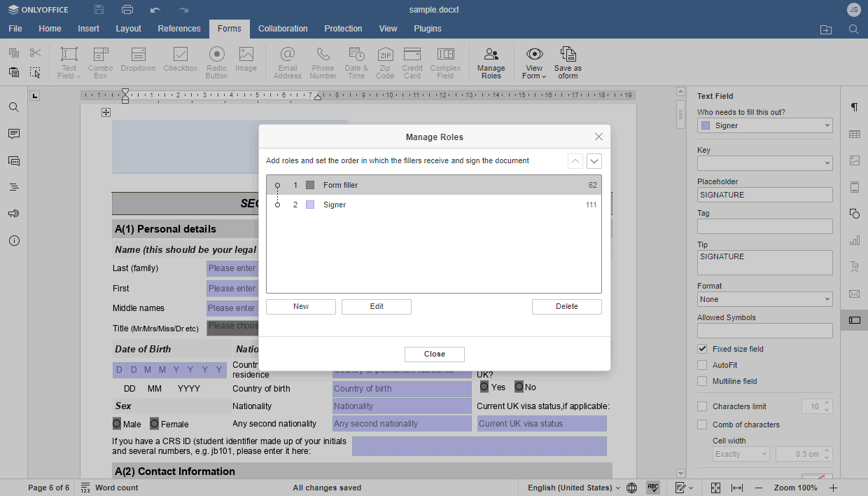Open the Format dropdown set to None

point(764,300)
